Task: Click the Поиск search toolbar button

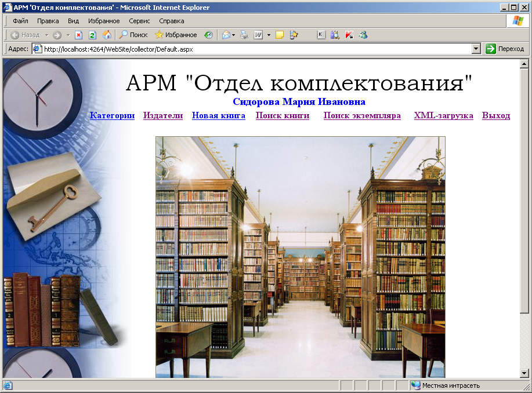Action: (x=133, y=35)
